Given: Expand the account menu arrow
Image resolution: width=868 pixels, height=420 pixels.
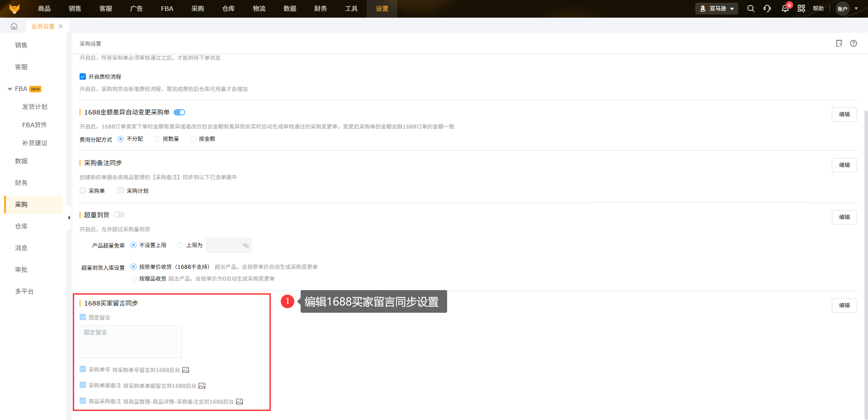Looking at the screenshot, I should [x=856, y=9].
